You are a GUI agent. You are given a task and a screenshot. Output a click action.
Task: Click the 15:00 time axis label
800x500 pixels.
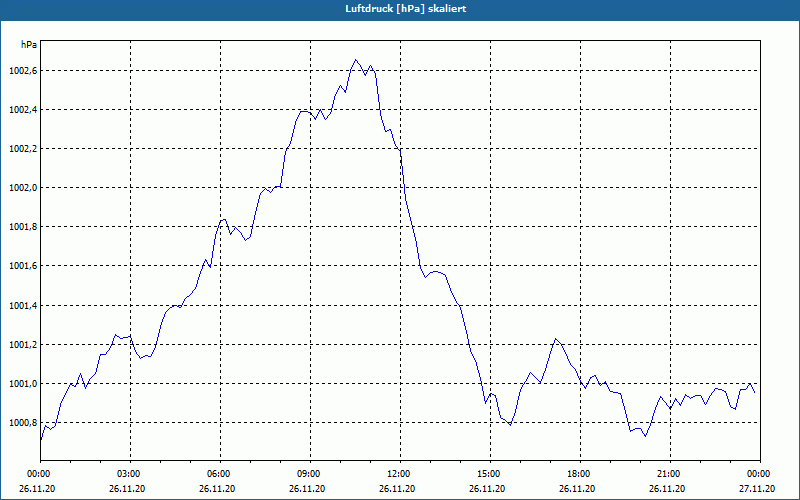click(490, 474)
